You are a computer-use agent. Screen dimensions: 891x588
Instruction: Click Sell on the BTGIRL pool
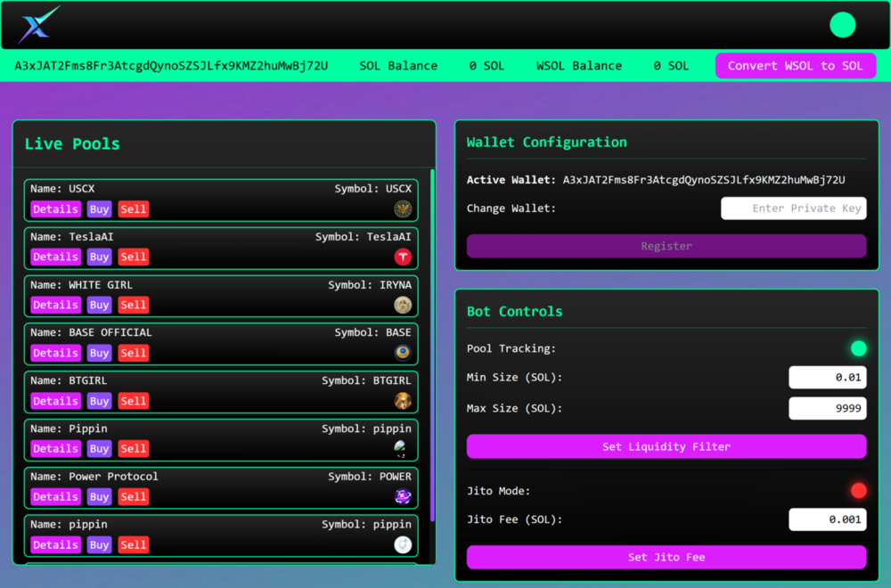click(x=133, y=401)
